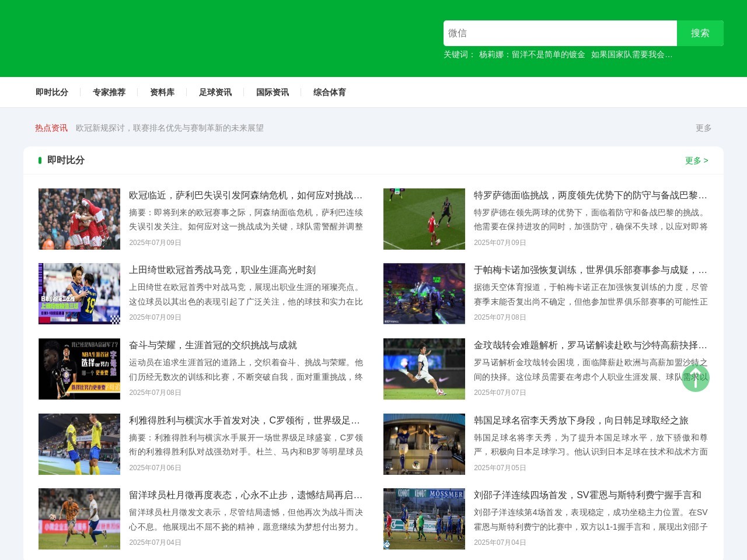The height and width of the screenshot is (560, 747).
Task: Click the green 搜索 search button
Action: pyautogui.click(x=700, y=33)
